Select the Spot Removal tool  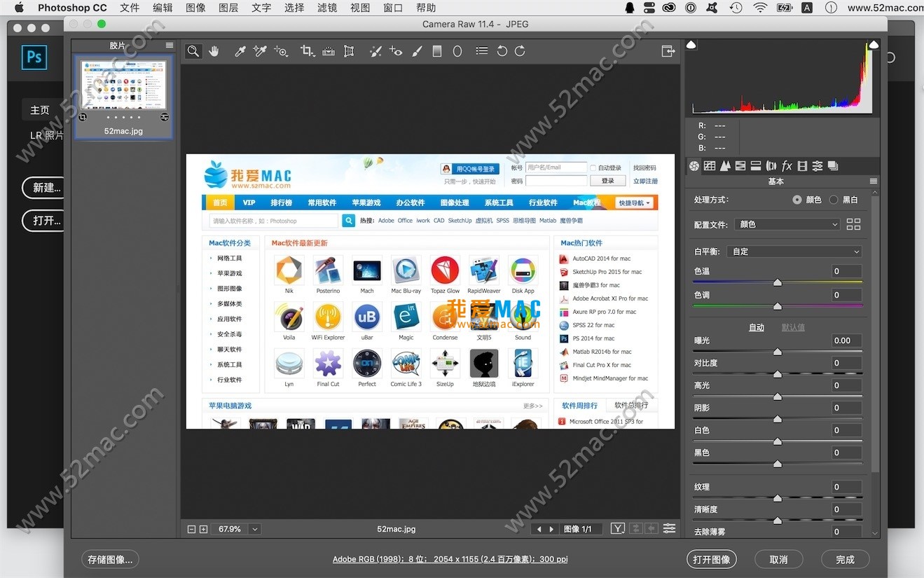coord(375,51)
